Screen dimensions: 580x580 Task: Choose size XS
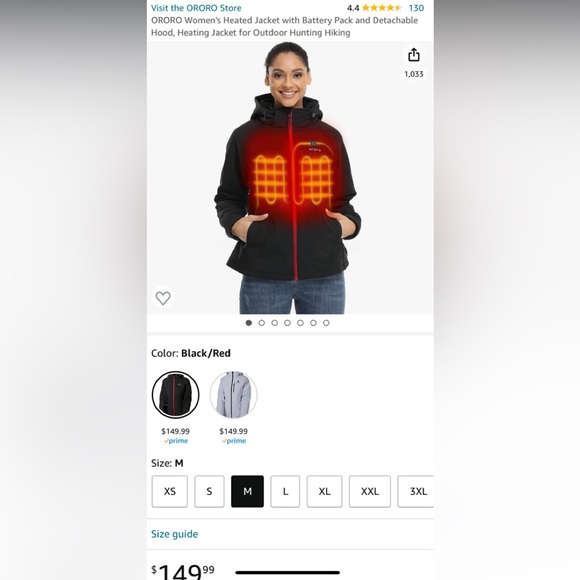170,491
